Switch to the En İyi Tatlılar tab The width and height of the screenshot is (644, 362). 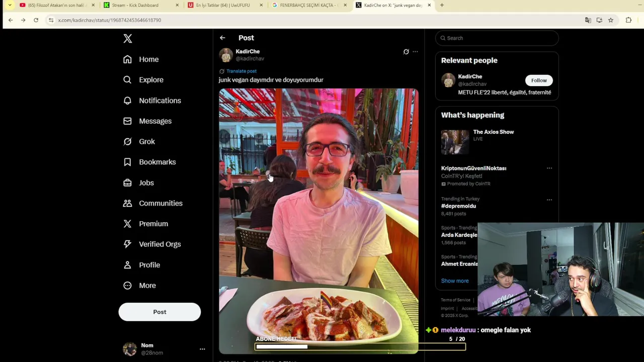pos(225,5)
